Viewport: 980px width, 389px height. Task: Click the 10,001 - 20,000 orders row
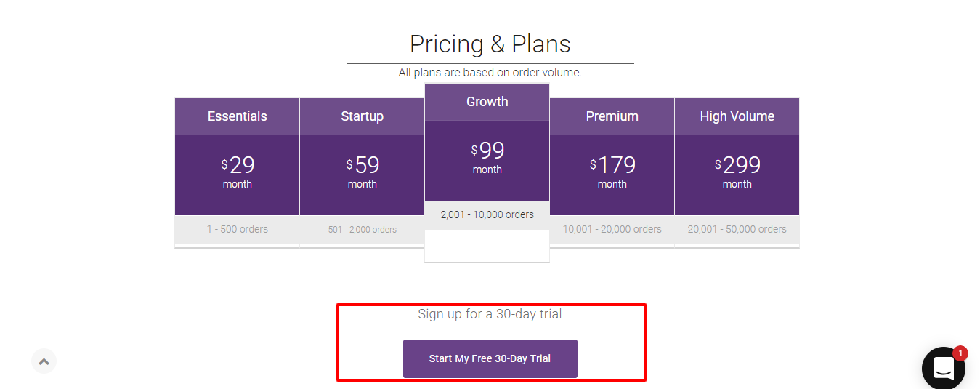(612, 229)
